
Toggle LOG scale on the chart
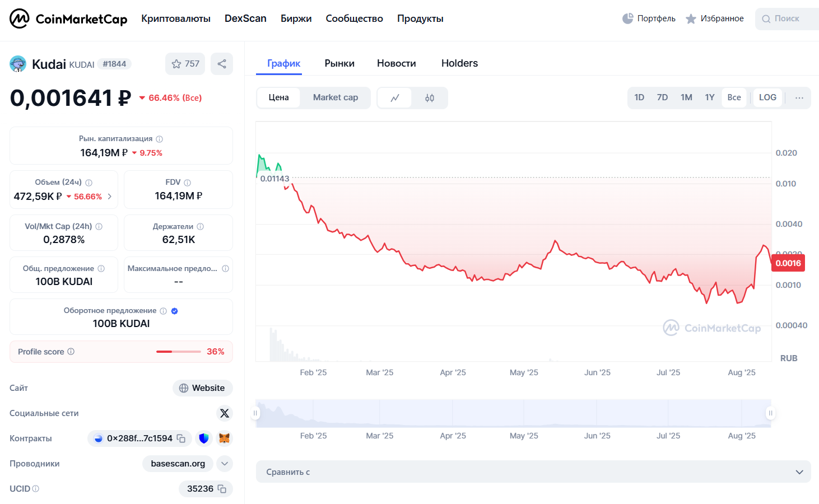point(767,97)
